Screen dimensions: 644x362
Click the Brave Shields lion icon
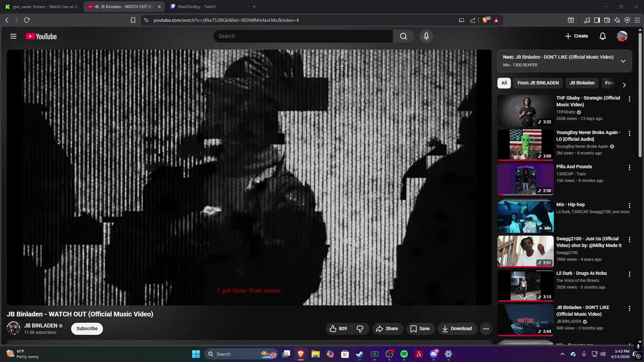(x=486, y=20)
